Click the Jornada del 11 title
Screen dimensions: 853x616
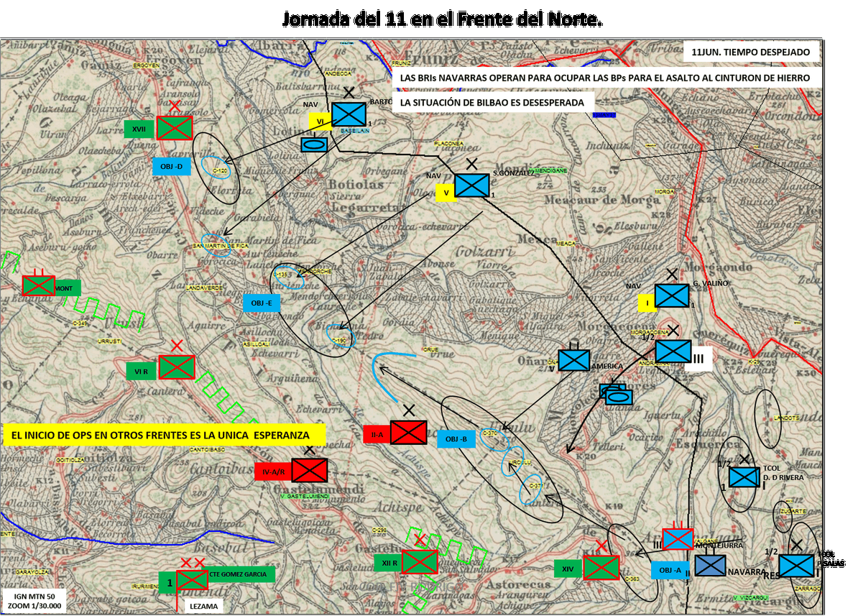[442, 19]
